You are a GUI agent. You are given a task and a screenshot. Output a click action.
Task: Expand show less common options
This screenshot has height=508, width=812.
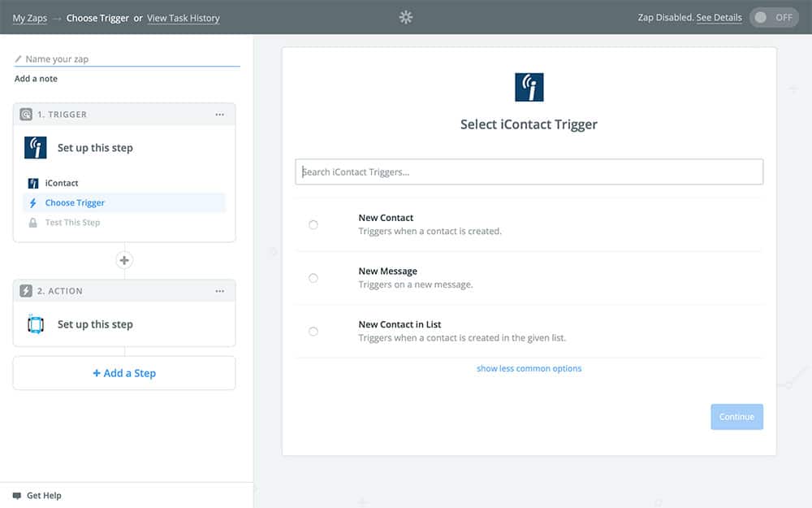[529, 368]
